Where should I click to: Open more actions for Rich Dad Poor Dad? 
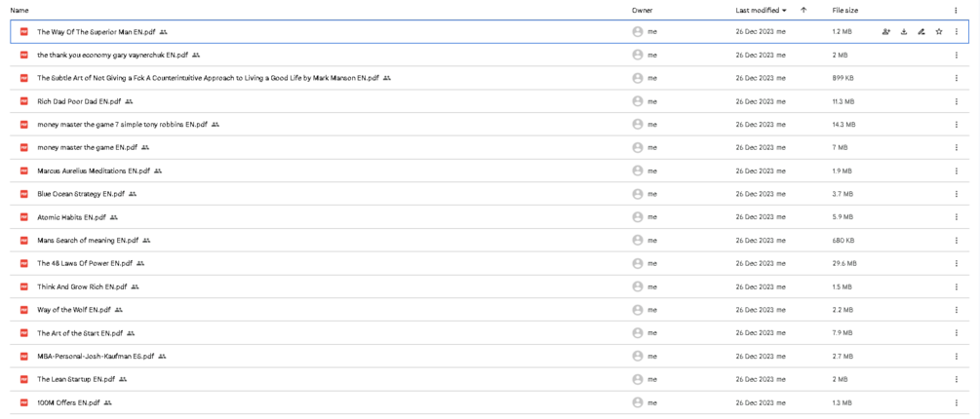point(957,101)
